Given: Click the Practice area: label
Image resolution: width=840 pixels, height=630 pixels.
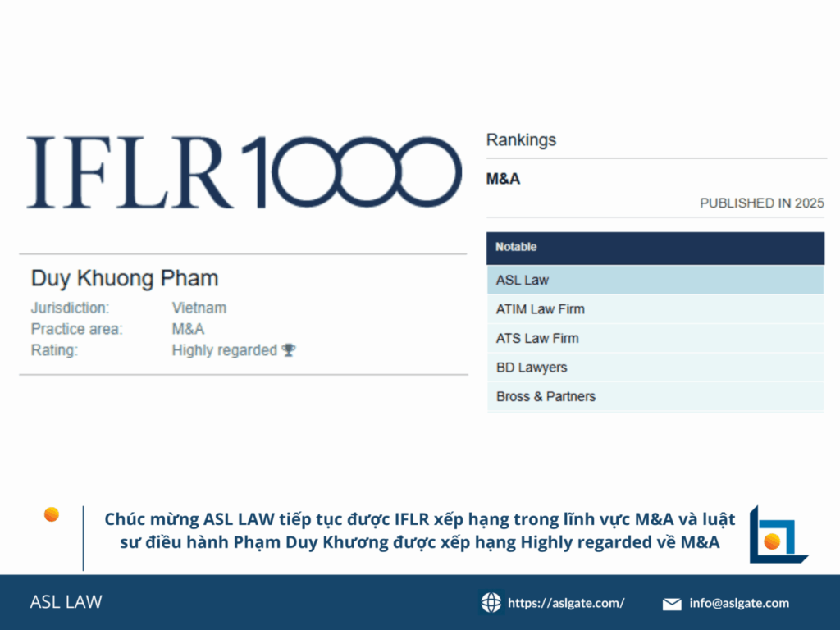Looking at the screenshot, I should 76,329.
